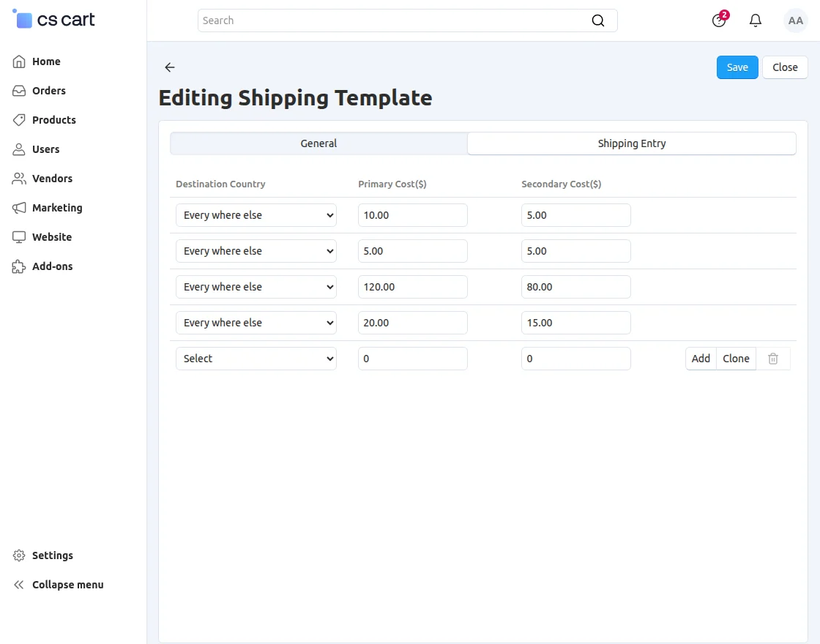Open the notifications bell
820x644 pixels.
coord(755,20)
